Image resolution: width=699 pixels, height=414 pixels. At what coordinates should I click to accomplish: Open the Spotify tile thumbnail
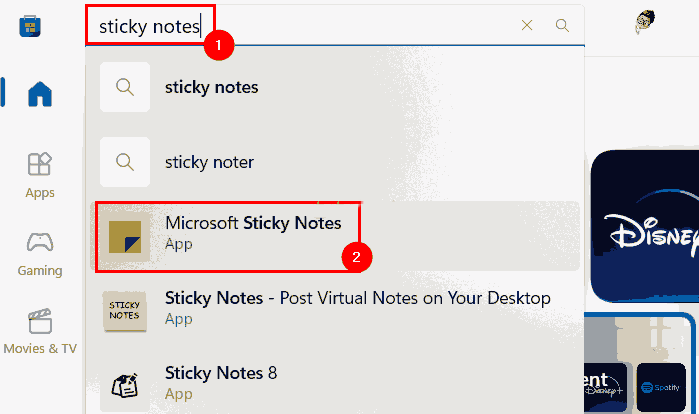coord(661,387)
